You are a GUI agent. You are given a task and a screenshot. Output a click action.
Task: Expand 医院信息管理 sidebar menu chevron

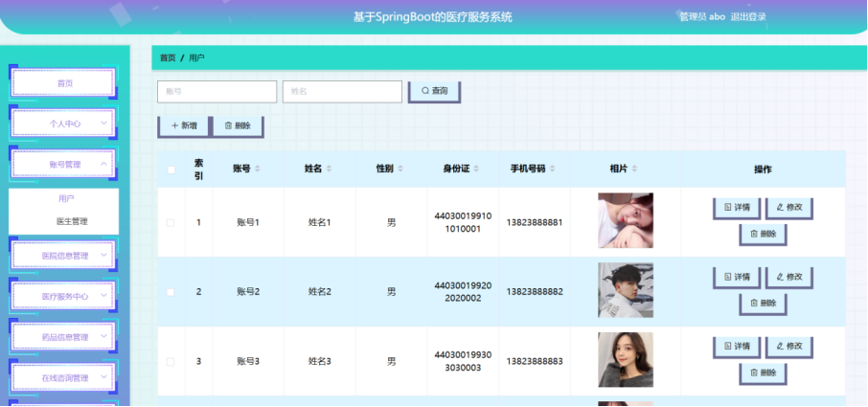point(103,256)
